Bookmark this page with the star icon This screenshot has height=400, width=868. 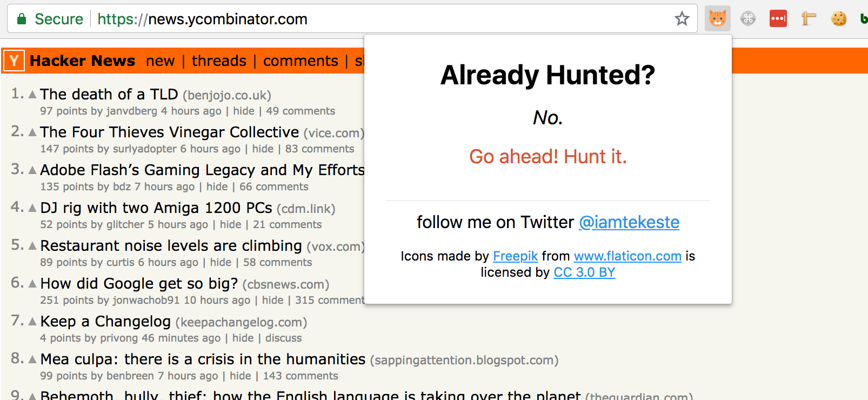tap(682, 19)
